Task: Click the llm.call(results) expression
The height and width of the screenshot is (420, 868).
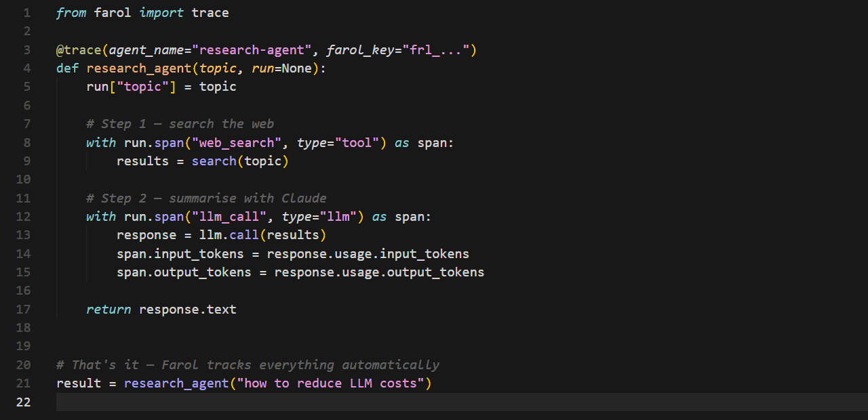Action: [x=262, y=235]
